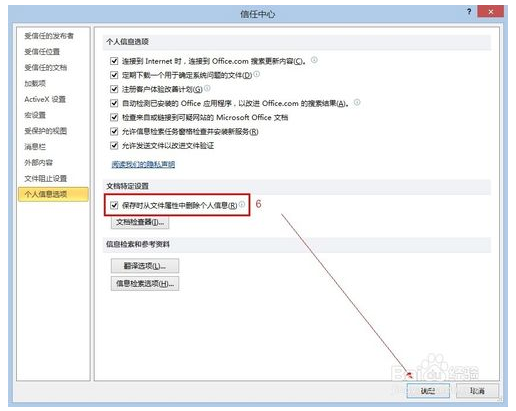Toggle allow sending files to improve validation checkbox
Viewport: 516px width, 411px height.
point(114,146)
